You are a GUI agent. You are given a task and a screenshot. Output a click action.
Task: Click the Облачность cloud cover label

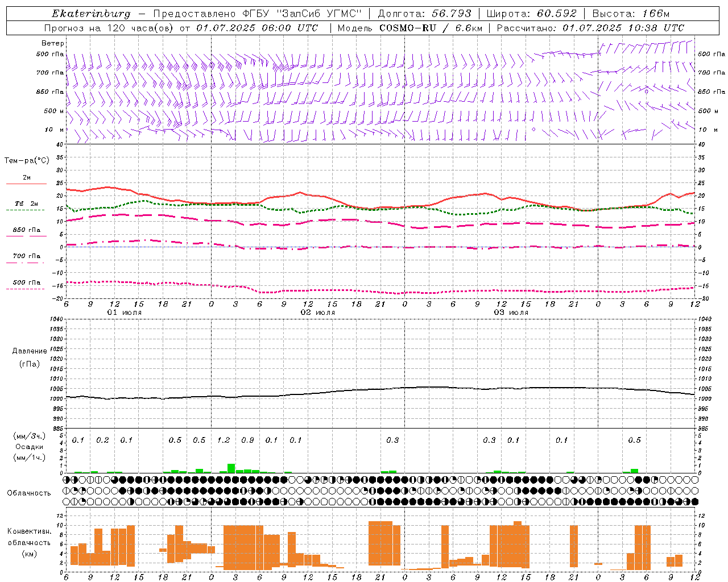point(29,493)
